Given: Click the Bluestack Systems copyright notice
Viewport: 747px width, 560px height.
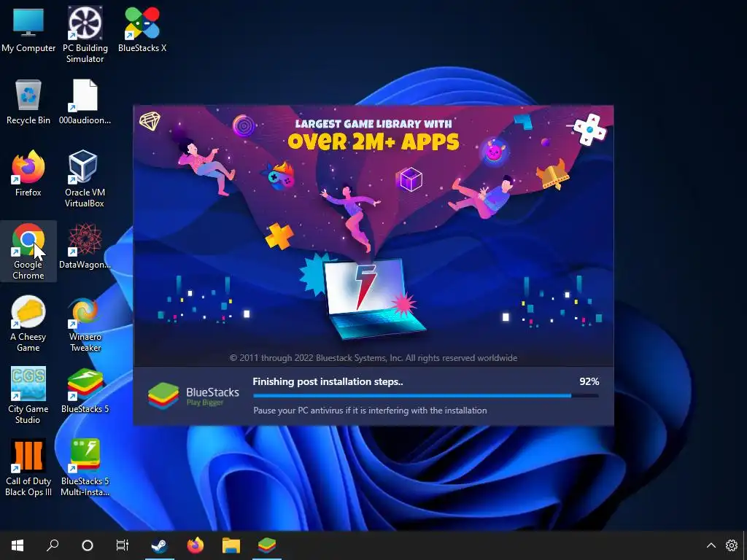Looking at the screenshot, I should click(373, 358).
